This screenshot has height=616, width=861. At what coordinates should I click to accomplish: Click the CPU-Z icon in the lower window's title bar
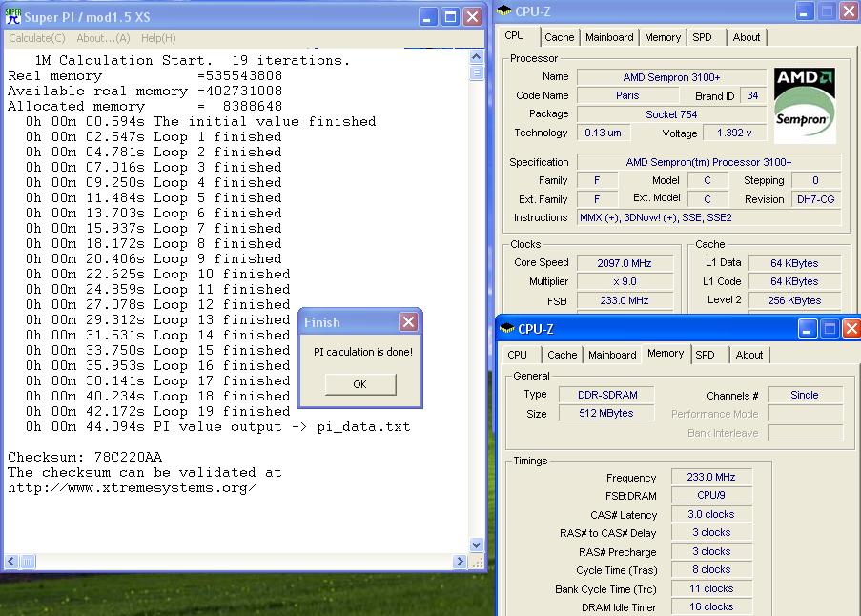pyautogui.click(x=507, y=328)
